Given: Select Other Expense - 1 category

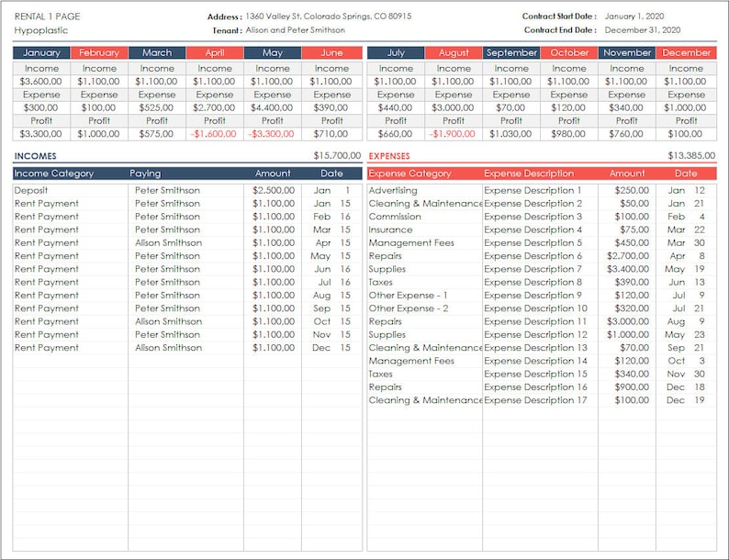Looking at the screenshot, I should (x=408, y=295).
